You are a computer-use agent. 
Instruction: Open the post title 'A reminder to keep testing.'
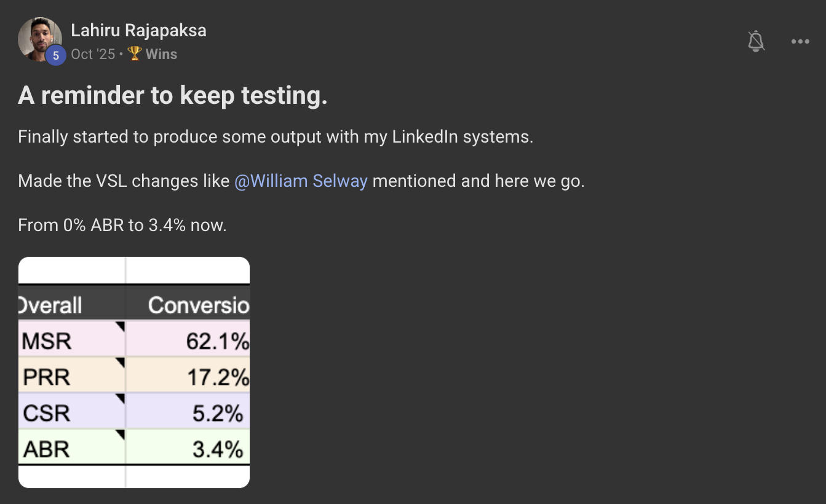pyautogui.click(x=172, y=95)
